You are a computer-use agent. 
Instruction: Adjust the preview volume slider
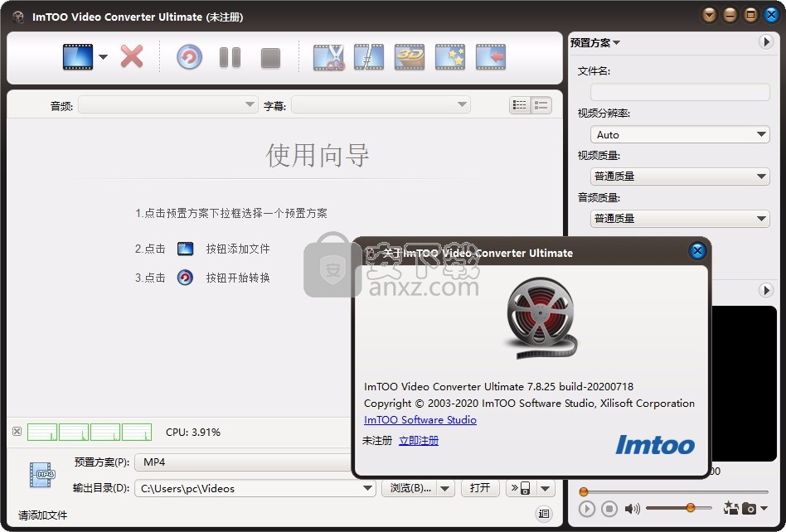[679, 508]
